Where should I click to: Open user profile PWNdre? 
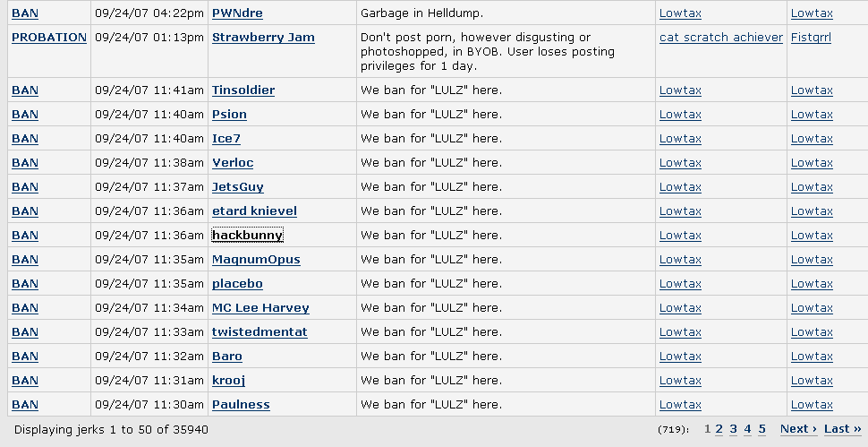237,13
